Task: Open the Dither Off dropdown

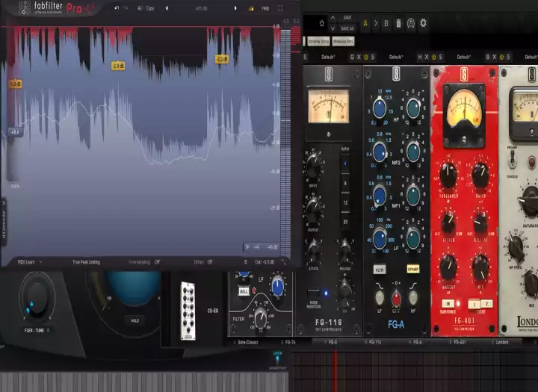Action: pyautogui.click(x=202, y=262)
